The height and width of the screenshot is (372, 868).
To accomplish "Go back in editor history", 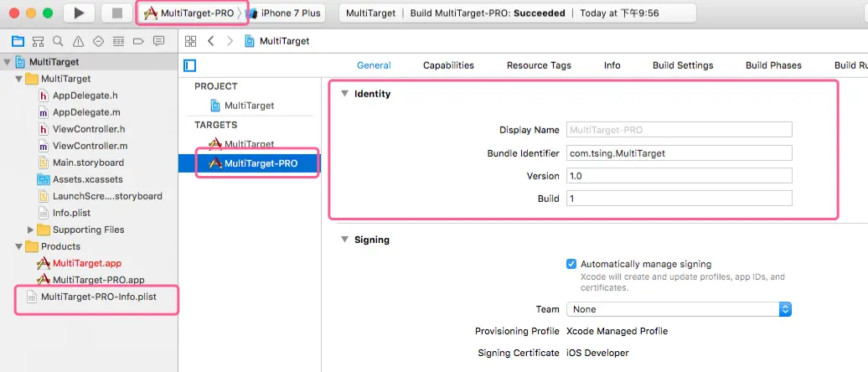I will coord(210,41).
